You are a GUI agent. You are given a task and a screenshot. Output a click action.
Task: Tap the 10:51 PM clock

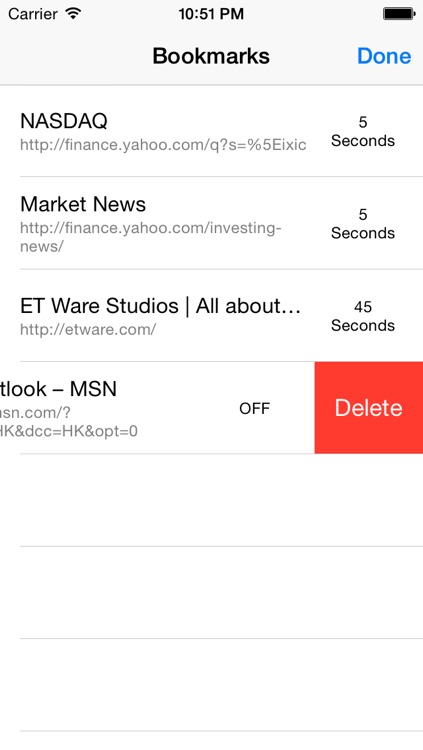pos(211,14)
